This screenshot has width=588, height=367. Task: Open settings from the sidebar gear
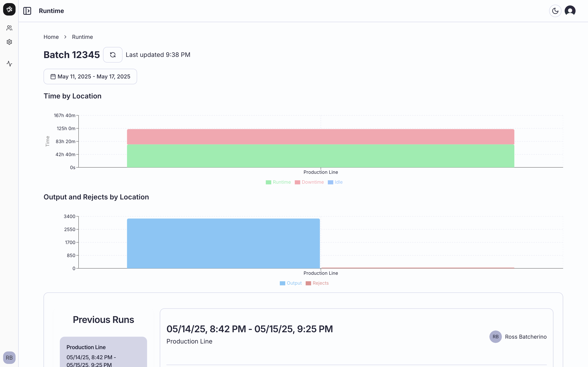click(x=9, y=42)
